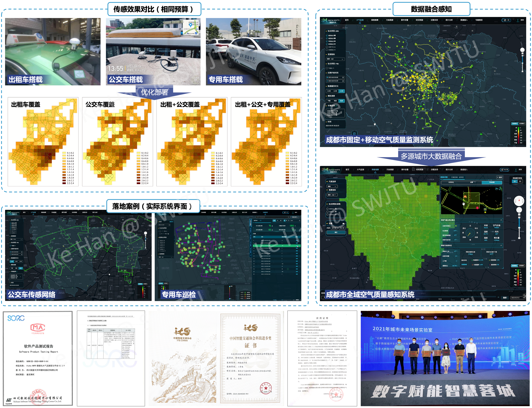Viewport: 532px width, 408px height.
Task: Toggle the 告警 switch on
Action: coord(344,223)
